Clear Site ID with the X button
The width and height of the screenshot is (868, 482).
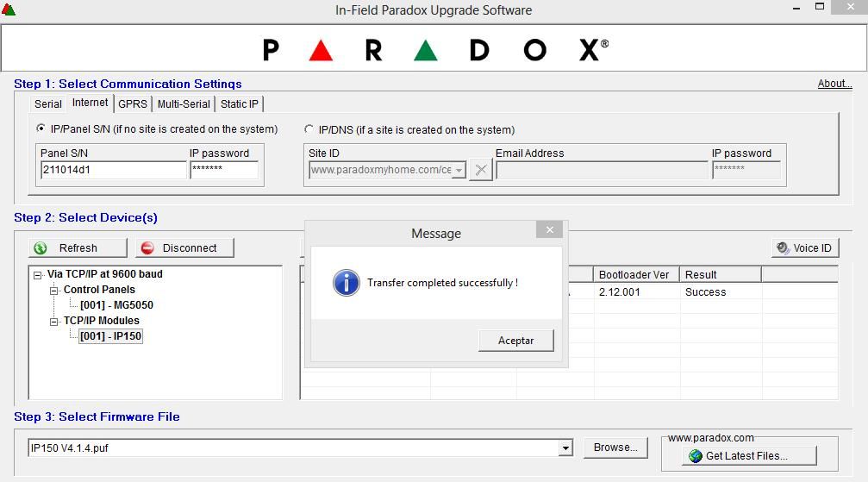(480, 170)
